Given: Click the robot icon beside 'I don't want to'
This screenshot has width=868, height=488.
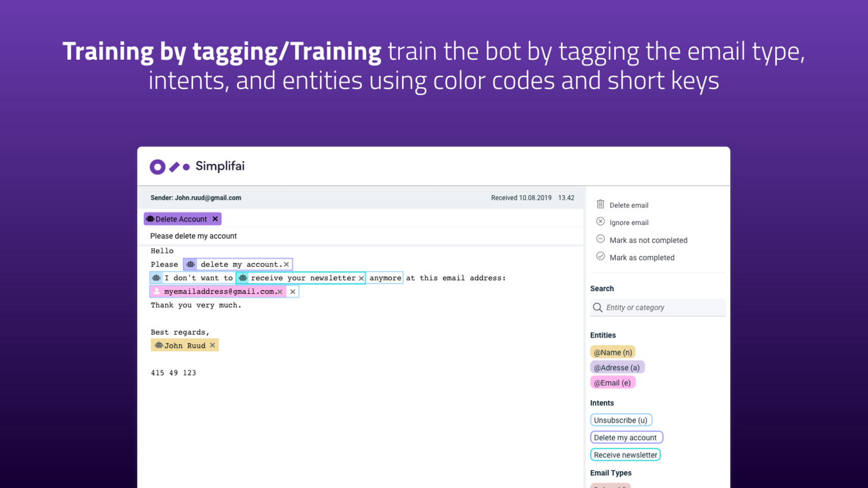Looking at the screenshot, I should (156, 278).
